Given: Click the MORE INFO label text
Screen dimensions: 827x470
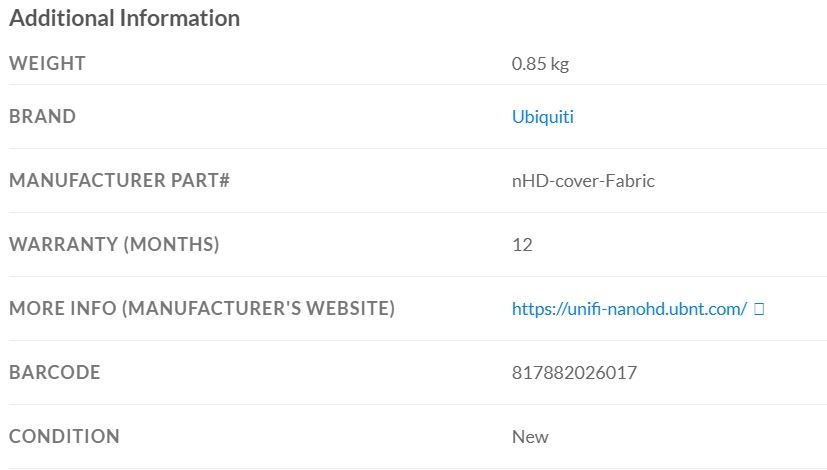Looking at the screenshot, I should tap(61, 309).
